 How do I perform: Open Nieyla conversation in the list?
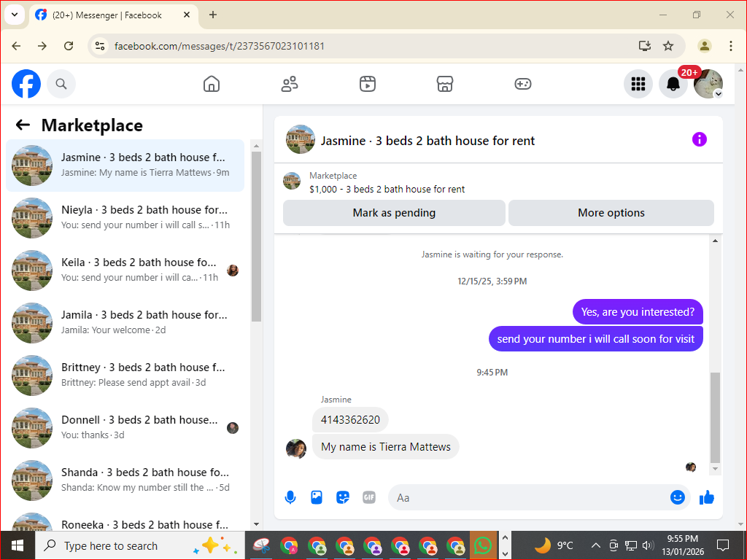(x=125, y=217)
